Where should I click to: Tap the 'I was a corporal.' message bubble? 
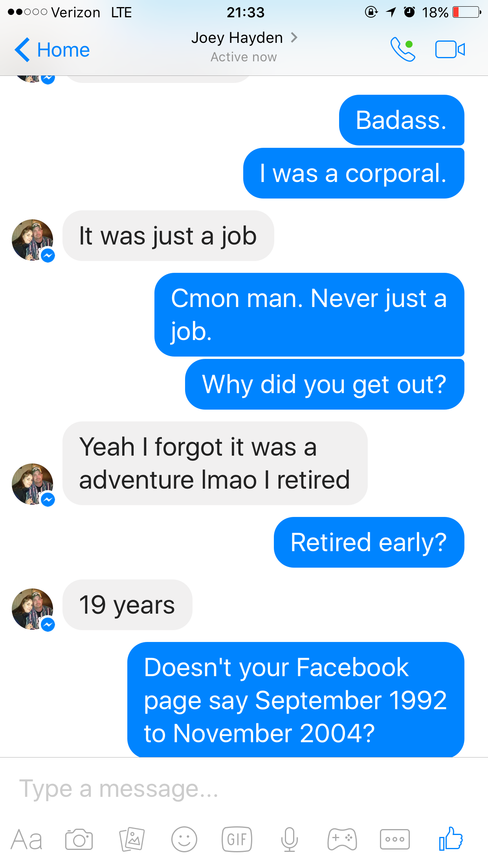click(x=353, y=173)
